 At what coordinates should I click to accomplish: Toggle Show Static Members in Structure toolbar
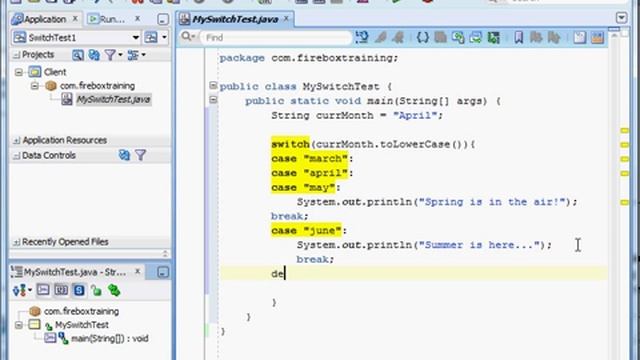tap(79, 290)
